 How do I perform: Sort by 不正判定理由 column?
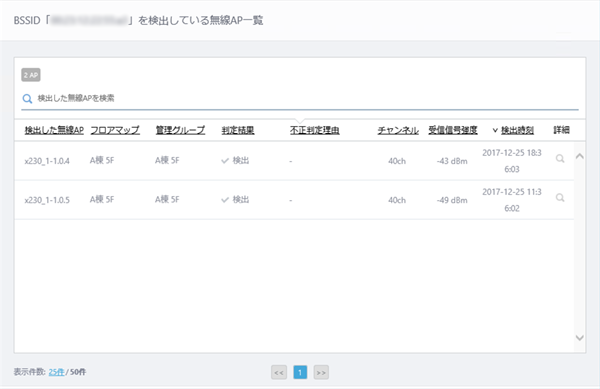point(315,130)
